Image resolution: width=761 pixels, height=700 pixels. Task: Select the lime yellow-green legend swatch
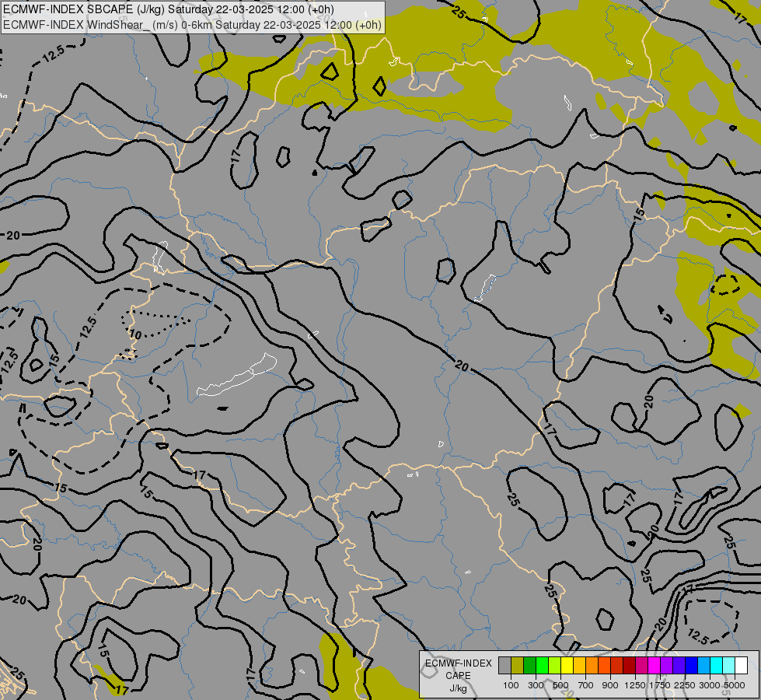click(555, 665)
